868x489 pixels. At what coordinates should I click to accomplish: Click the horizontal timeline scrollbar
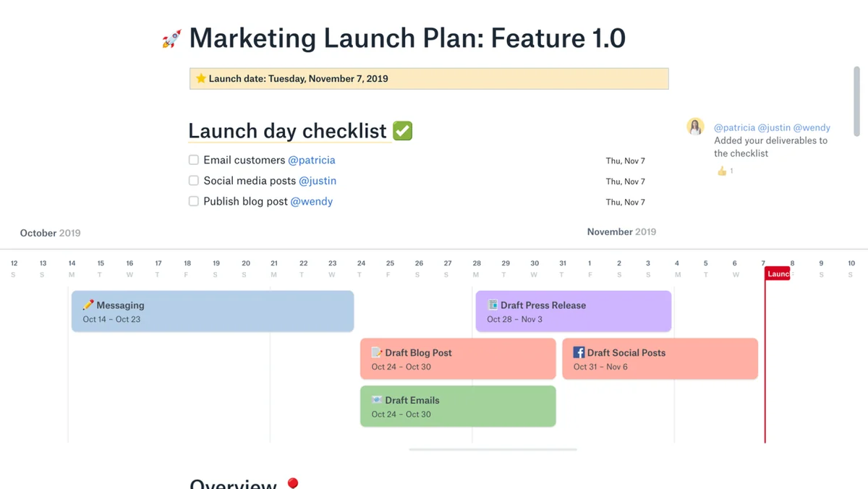[493, 449]
